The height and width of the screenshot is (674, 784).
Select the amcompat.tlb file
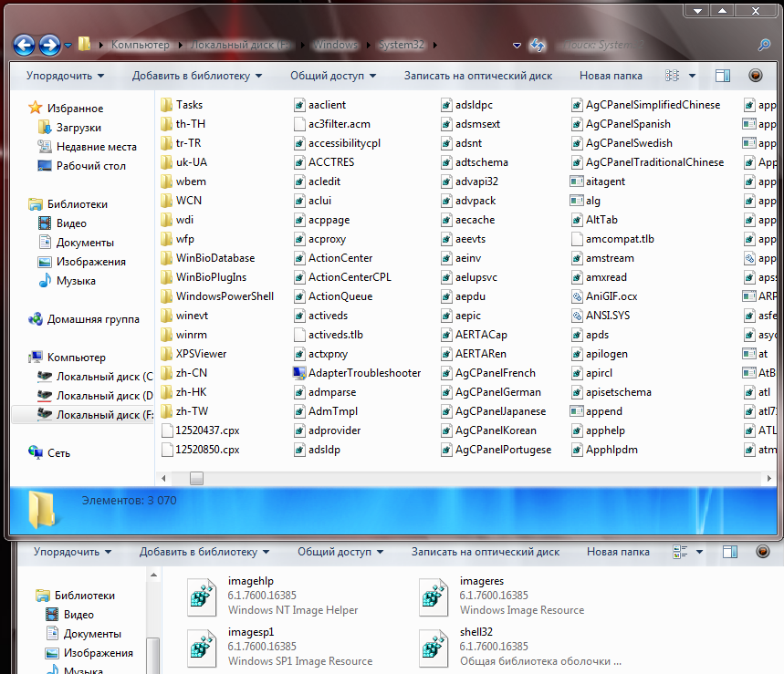tap(612, 239)
